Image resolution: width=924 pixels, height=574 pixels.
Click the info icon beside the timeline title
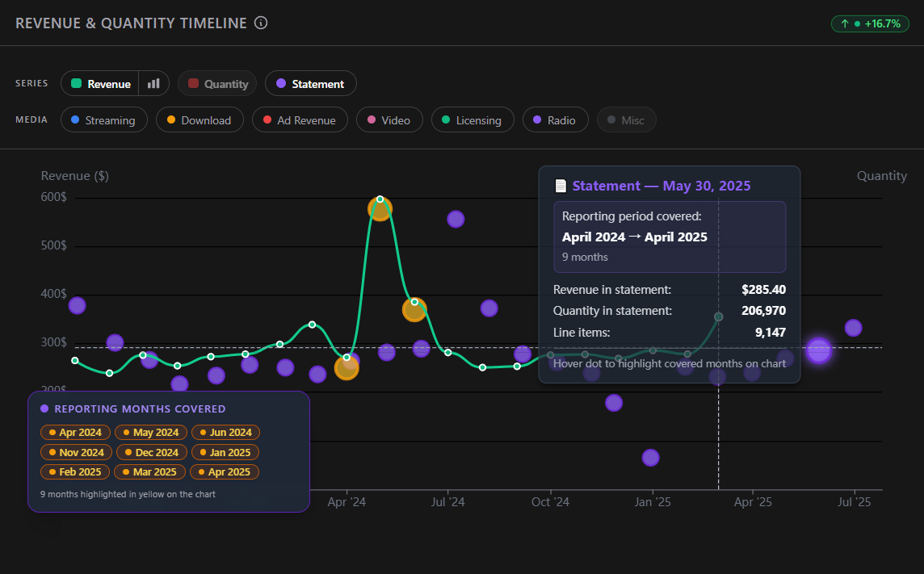click(x=260, y=23)
